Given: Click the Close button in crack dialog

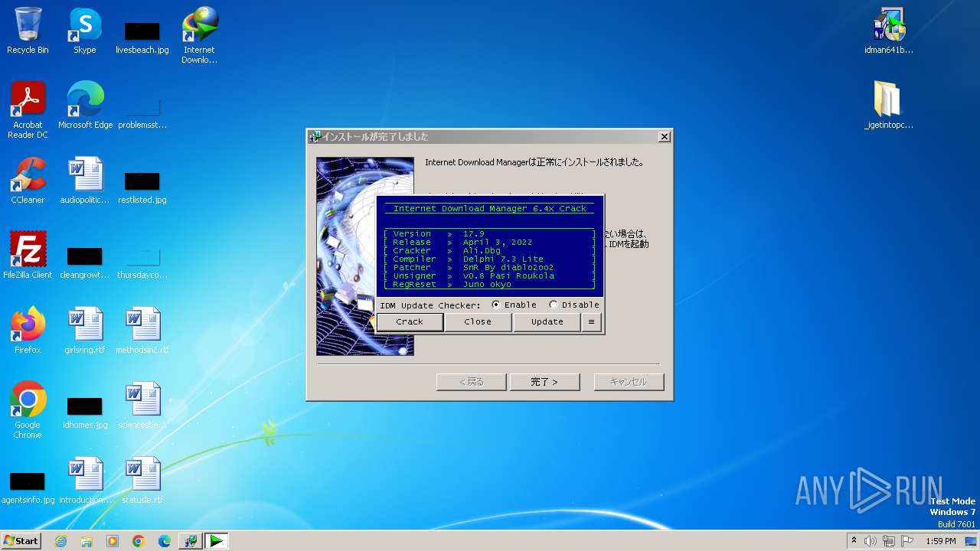Looking at the screenshot, I should tap(478, 322).
